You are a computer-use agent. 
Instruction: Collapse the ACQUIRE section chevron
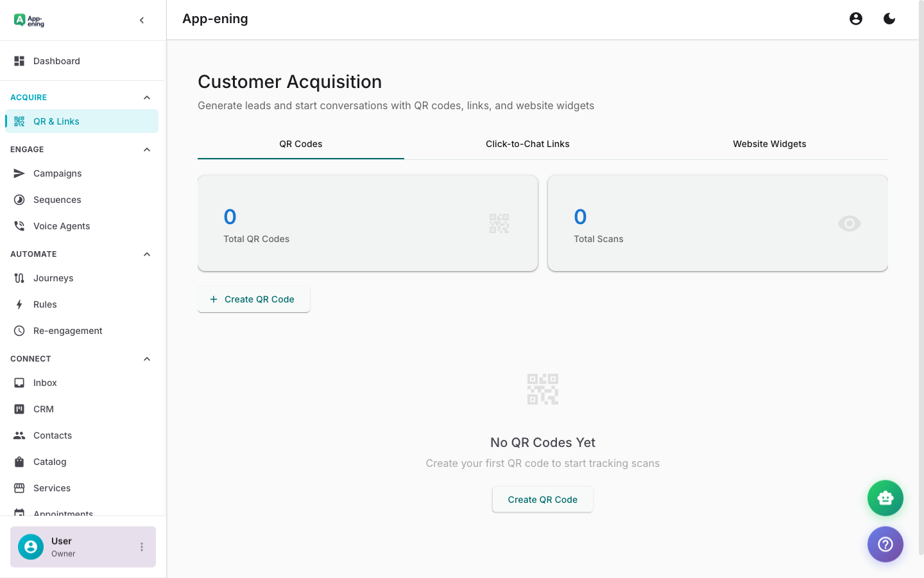coord(147,97)
